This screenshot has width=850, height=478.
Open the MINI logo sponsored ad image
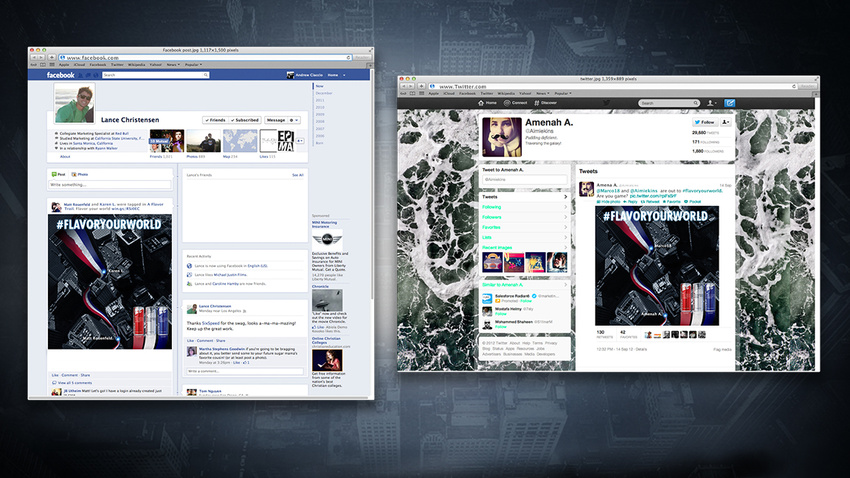[x=327, y=239]
